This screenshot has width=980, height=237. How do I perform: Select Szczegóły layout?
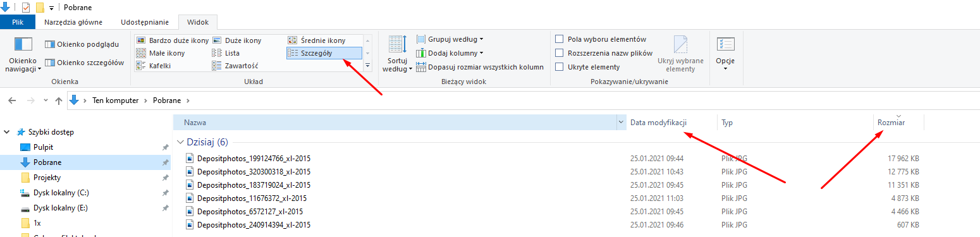324,53
